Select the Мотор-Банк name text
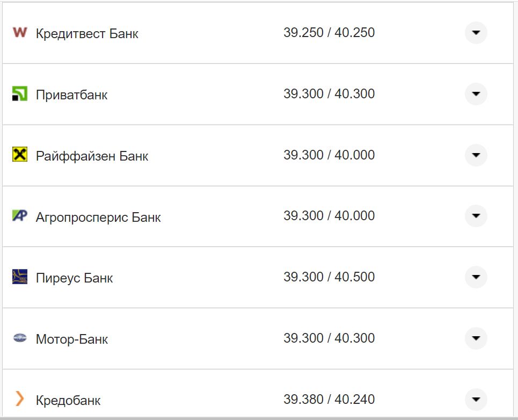The image size is (518, 420). [72, 339]
